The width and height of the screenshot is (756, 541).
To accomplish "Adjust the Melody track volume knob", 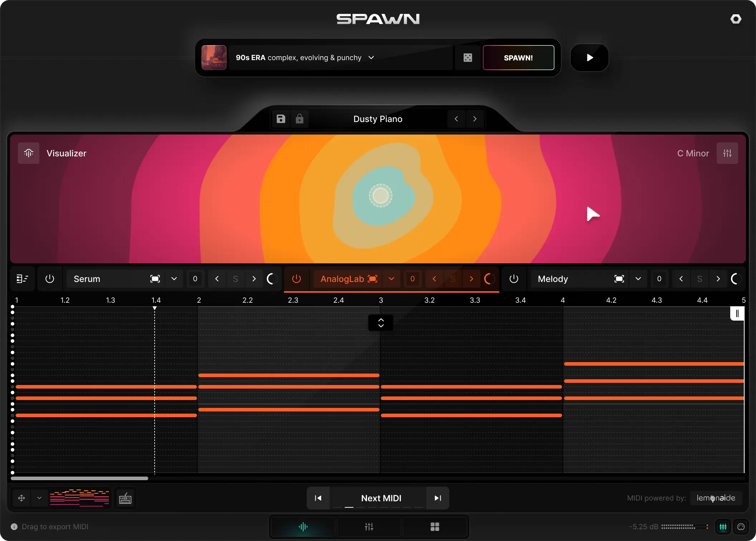I will click(736, 279).
